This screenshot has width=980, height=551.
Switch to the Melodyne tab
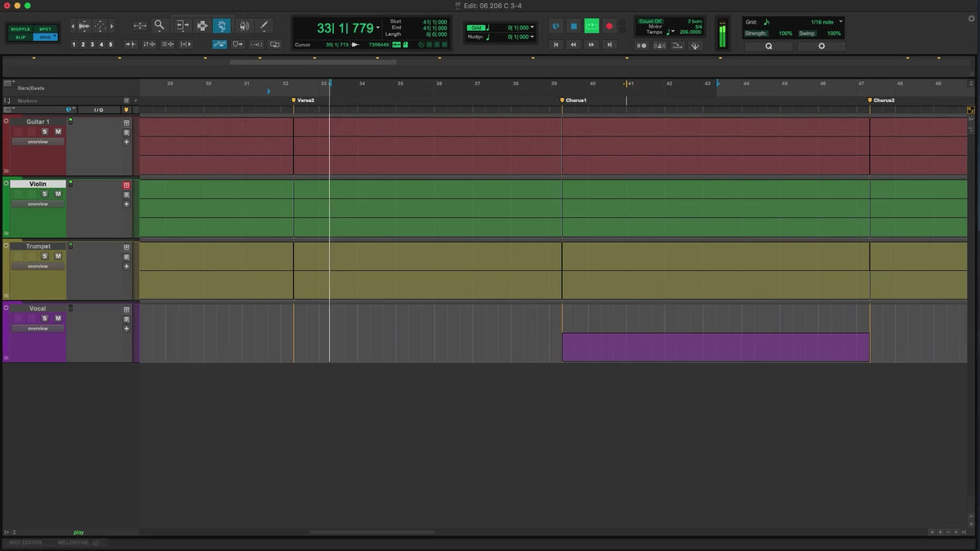(73, 542)
